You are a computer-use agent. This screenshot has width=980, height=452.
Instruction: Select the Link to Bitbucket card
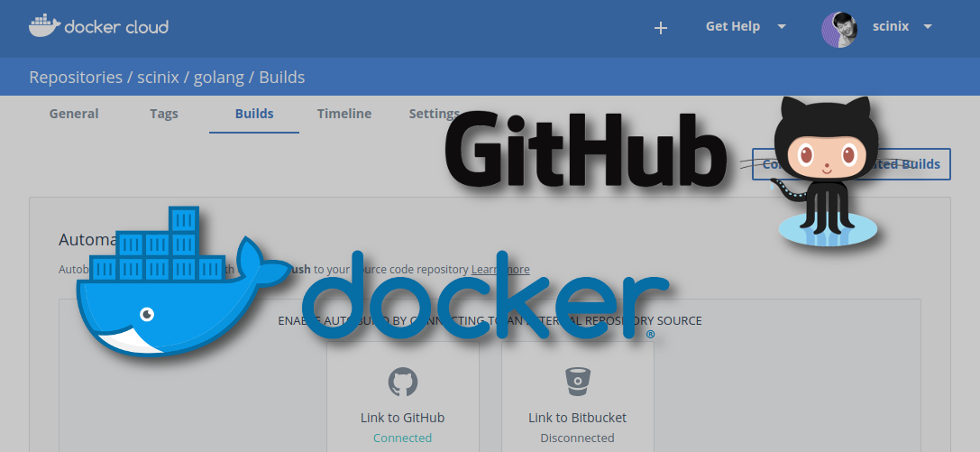tap(578, 396)
